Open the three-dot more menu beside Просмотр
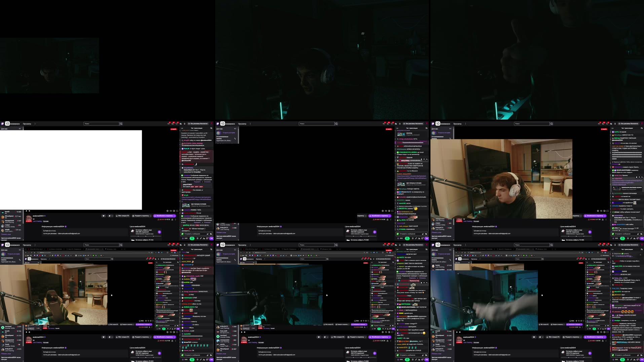The height and width of the screenshot is (362, 644). [35, 124]
